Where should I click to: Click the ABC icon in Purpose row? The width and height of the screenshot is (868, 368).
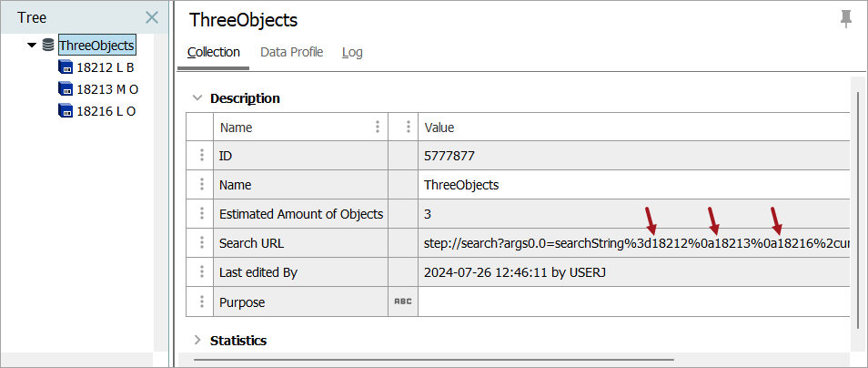tap(402, 302)
